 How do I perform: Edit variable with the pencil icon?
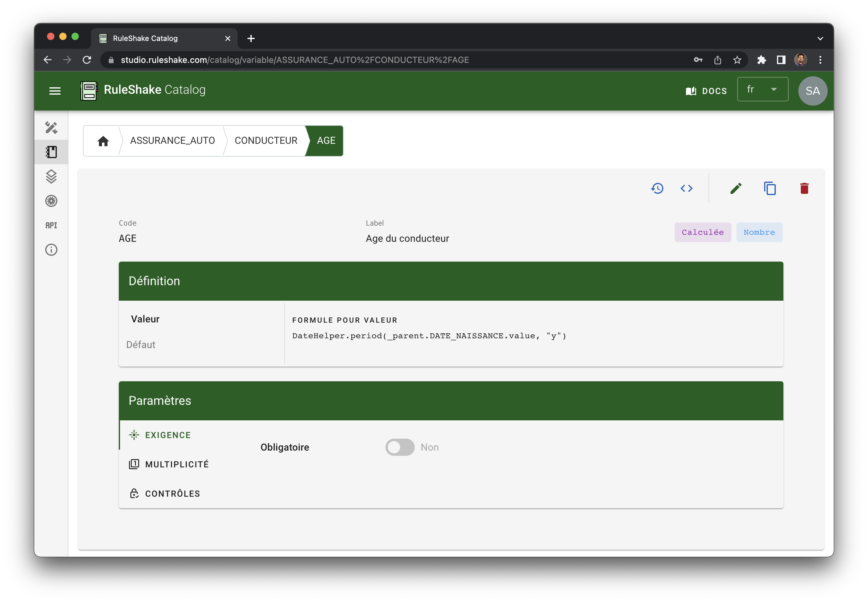point(736,188)
